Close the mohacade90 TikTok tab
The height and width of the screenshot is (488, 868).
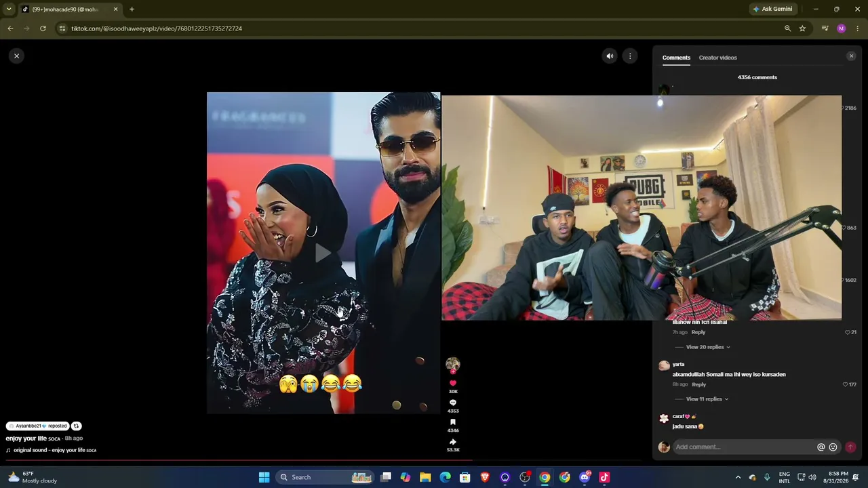click(115, 9)
